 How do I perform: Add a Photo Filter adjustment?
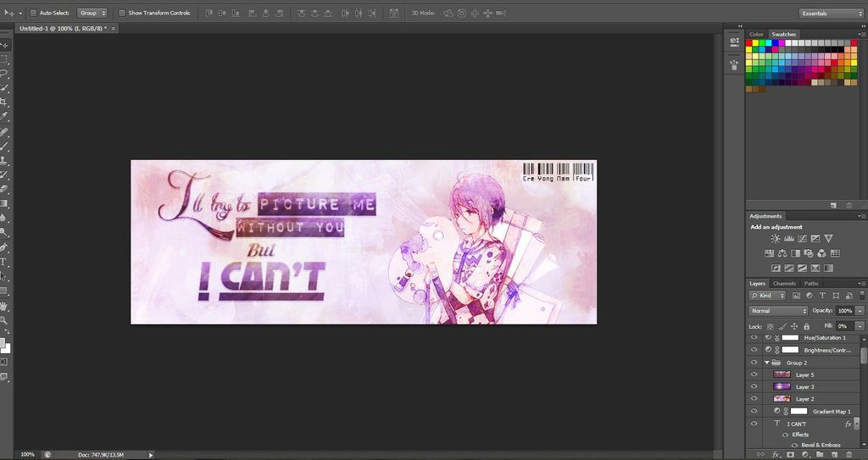click(x=809, y=253)
